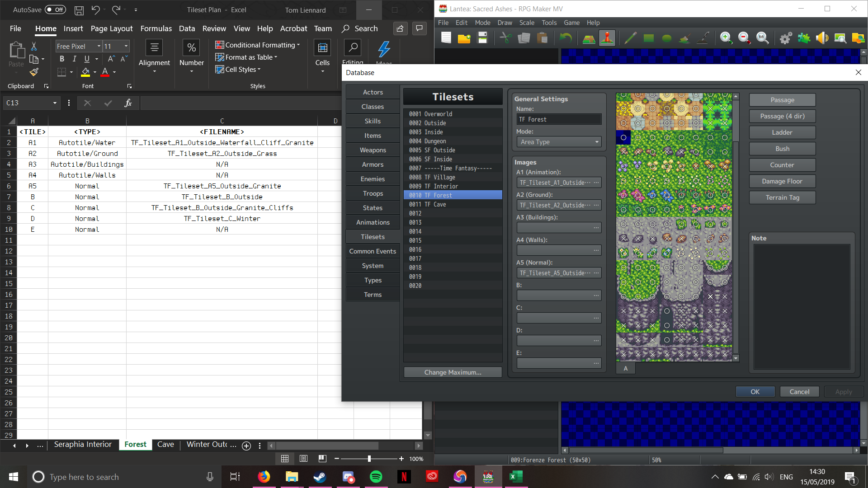The image size is (868, 488).
Task: Switch to the Cave sheet tab
Action: [x=165, y=445]
